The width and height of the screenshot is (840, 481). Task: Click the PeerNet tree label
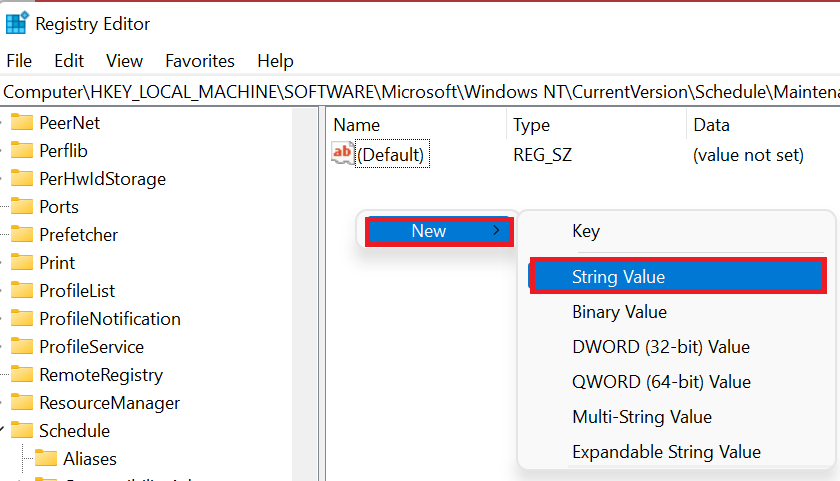point(70,123)
